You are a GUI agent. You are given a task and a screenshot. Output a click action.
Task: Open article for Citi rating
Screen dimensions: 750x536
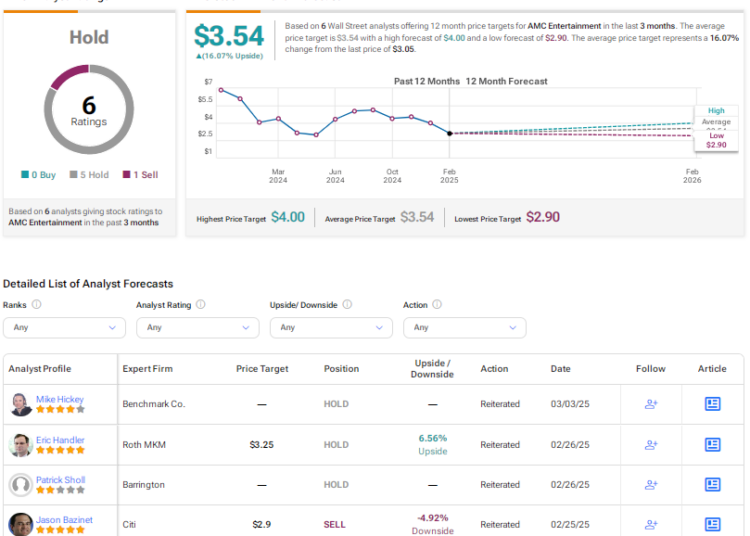pos(712,525)
